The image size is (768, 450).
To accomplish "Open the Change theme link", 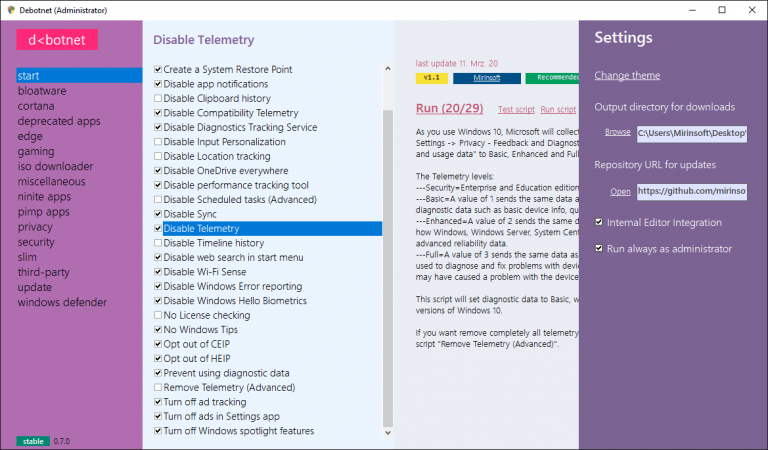I will click(x=627, y=75).
